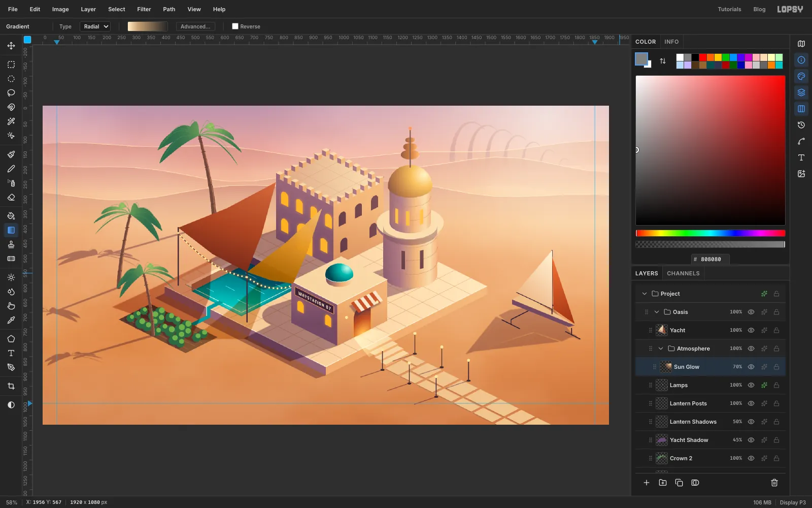This screenshot has height=508, width=812.
Task: Switch to the Channels tab
Action: pos(683,273)
